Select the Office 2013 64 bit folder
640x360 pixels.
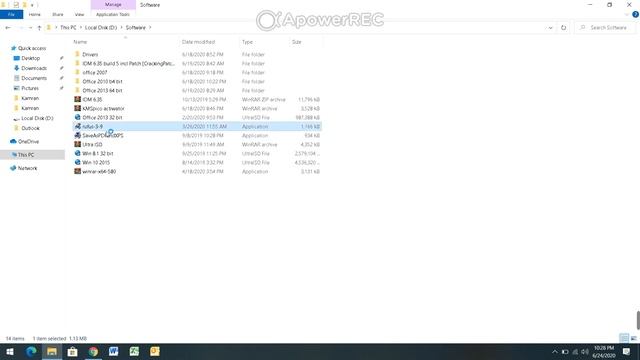(x=102, y=90)
